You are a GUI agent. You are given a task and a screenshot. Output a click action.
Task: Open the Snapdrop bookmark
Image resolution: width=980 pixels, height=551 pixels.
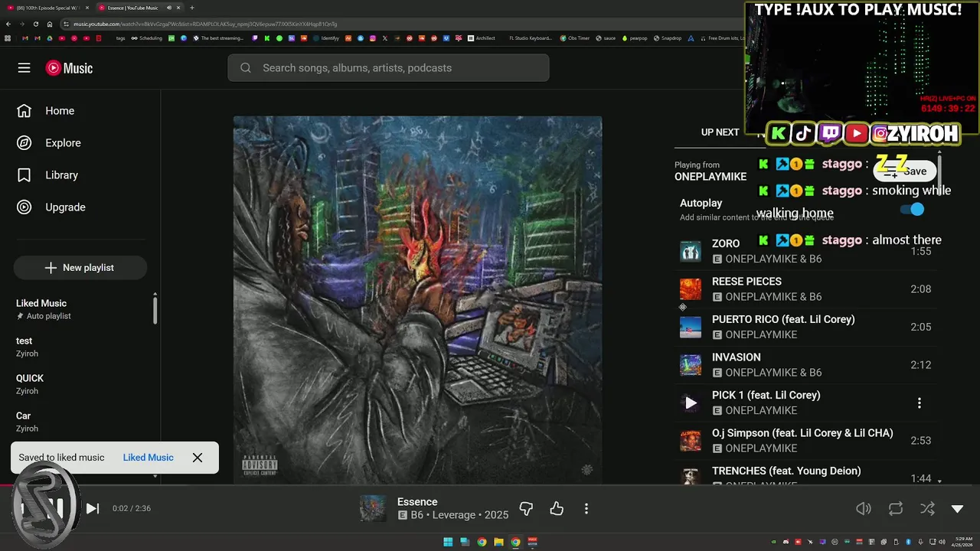coord(667,38)
